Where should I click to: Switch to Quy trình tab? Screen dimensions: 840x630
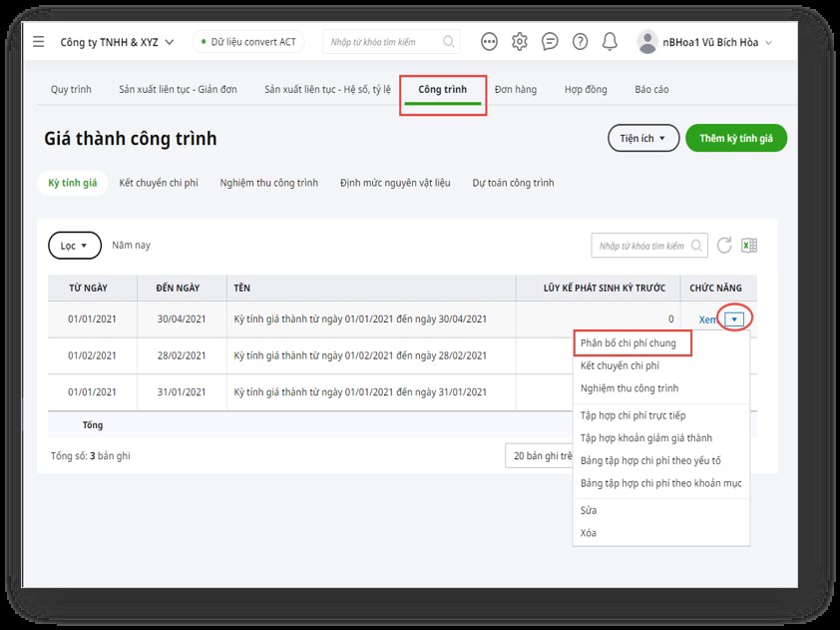click(x=71, y=89)
